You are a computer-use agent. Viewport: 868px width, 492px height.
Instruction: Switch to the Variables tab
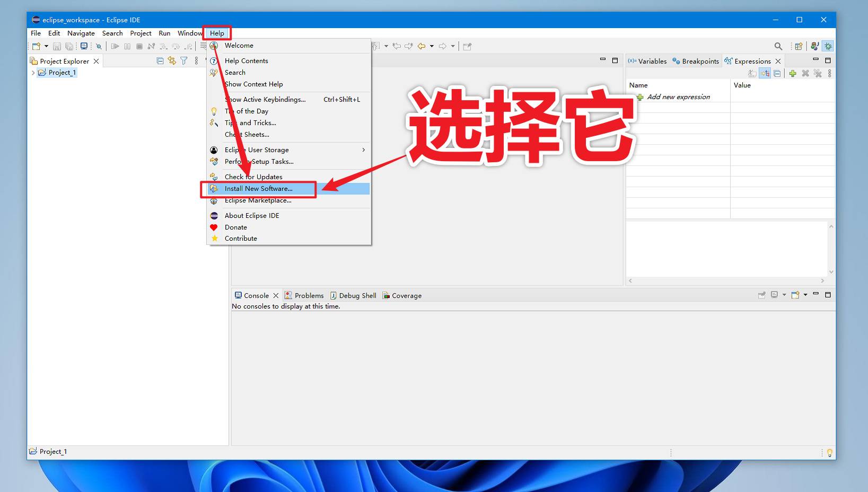(647, 61)
